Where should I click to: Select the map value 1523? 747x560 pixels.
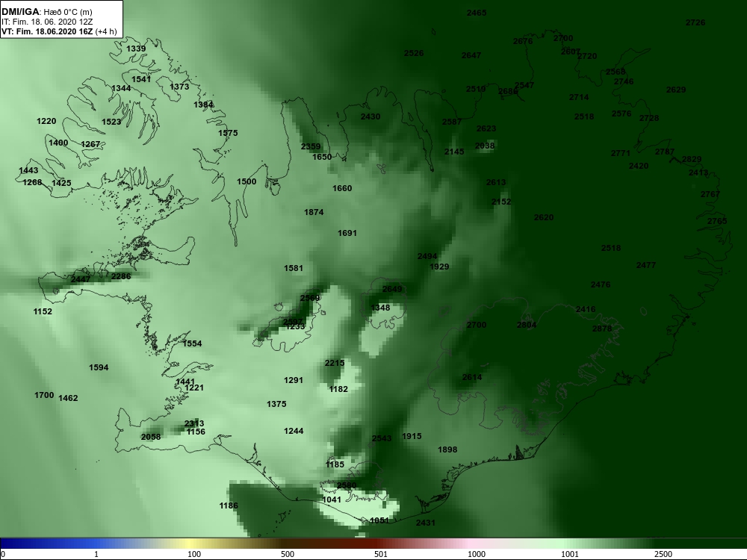[x=111, y=122]
